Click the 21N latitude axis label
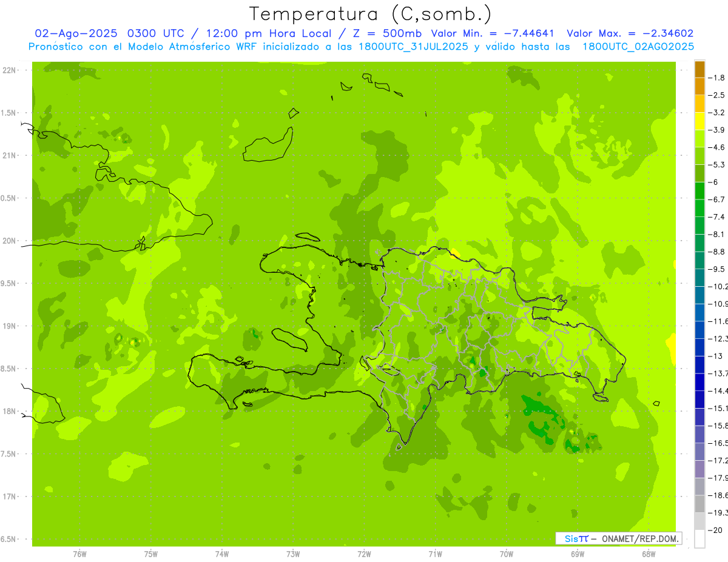 pos(8,156)
